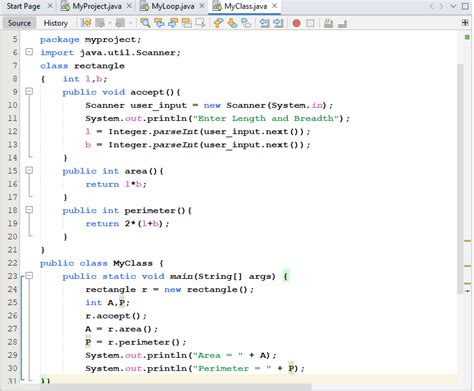
Task: Go to Find Previous Occurrence icon
Action: point(159,23)
